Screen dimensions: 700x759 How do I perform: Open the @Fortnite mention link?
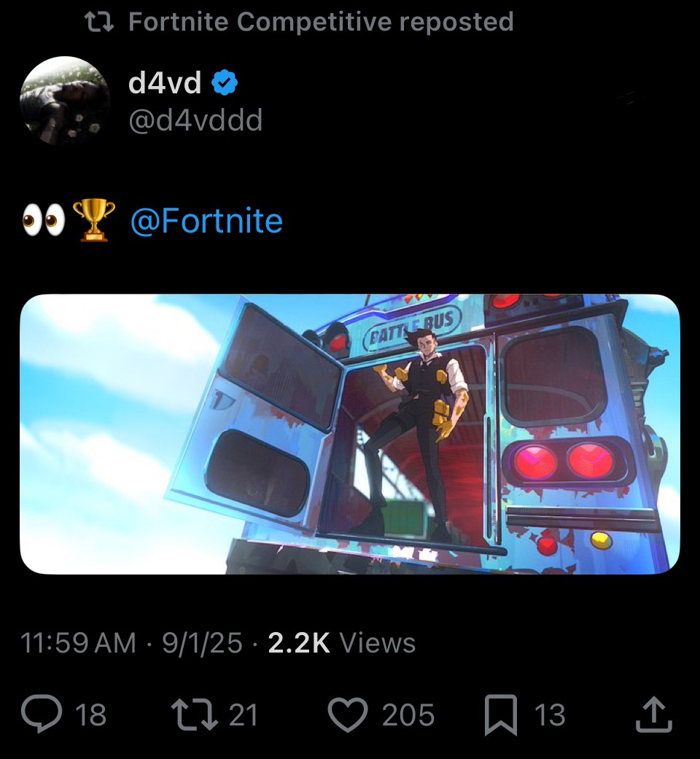tap(206, 221)
